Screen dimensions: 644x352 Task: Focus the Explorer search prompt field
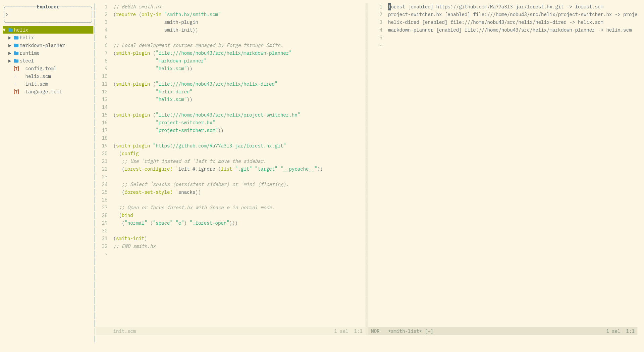pos(48,14)
